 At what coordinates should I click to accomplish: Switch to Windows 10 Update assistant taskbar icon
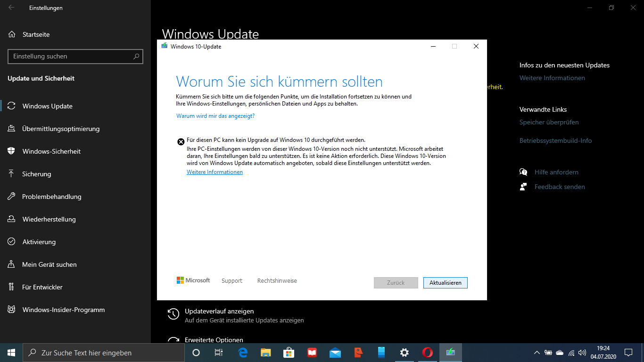click(x=451, y=353)
